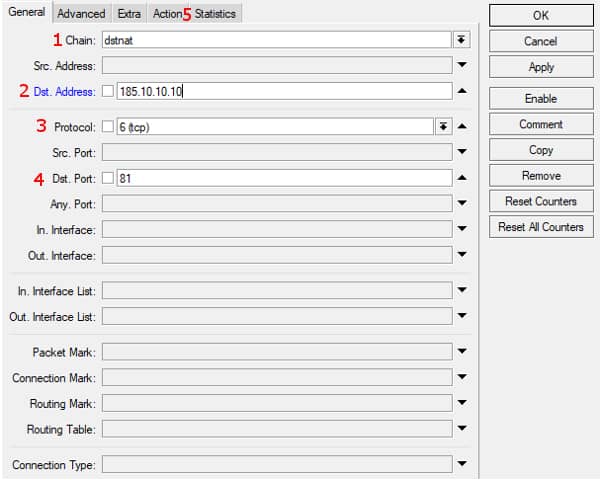
Task: Switch to the Action tab
Action: [167, 14]
